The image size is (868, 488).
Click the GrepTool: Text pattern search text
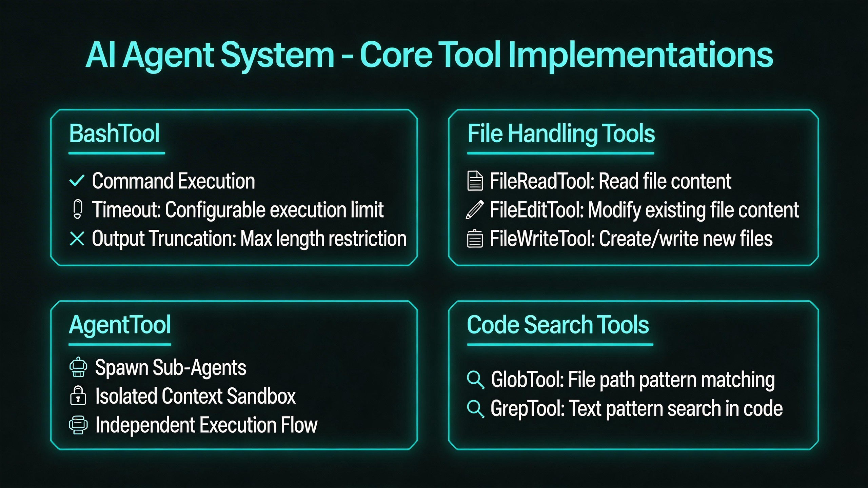(636, 408)
